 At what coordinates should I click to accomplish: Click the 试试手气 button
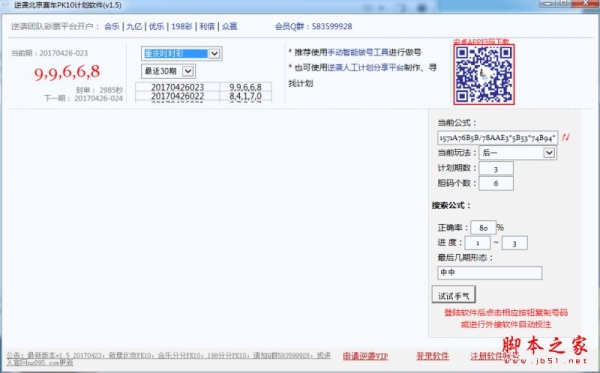453,295
